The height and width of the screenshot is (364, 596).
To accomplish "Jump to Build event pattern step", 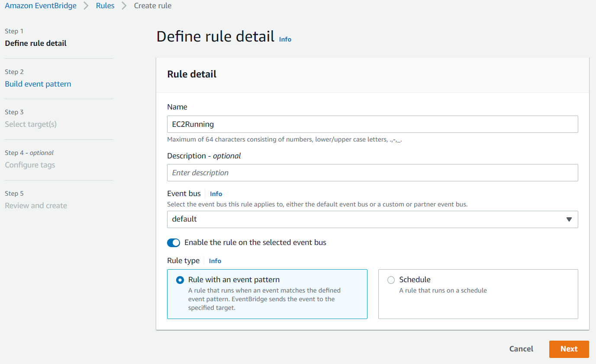I will click(x=38, y=84).
